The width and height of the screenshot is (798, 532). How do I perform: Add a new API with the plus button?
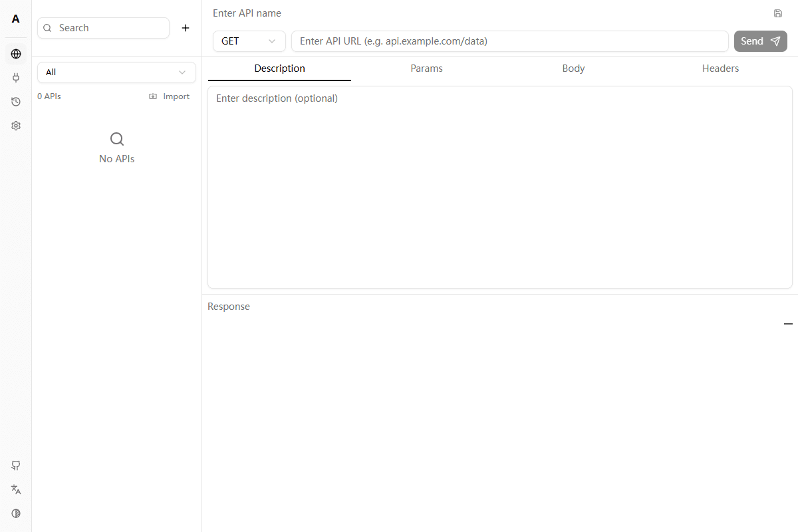[186, 28]
